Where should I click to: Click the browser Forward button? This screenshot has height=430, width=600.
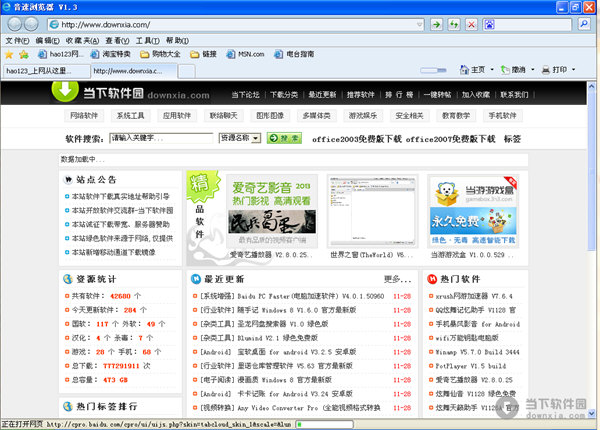click(31, 24)
